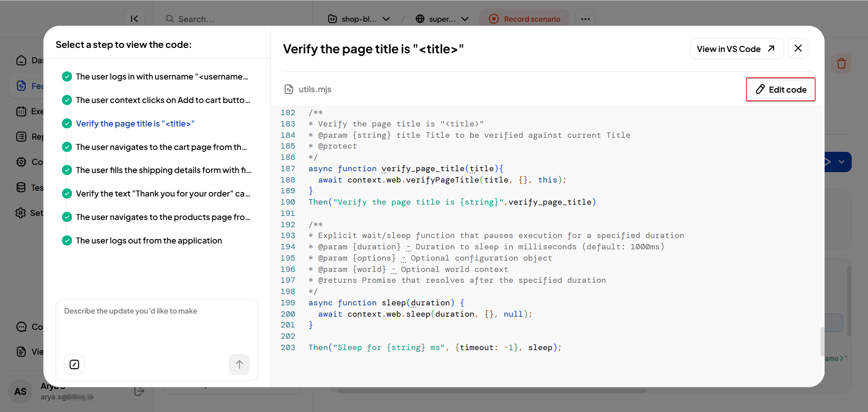
Task: Click the send arrow button in prompt box
Action: 239,365
